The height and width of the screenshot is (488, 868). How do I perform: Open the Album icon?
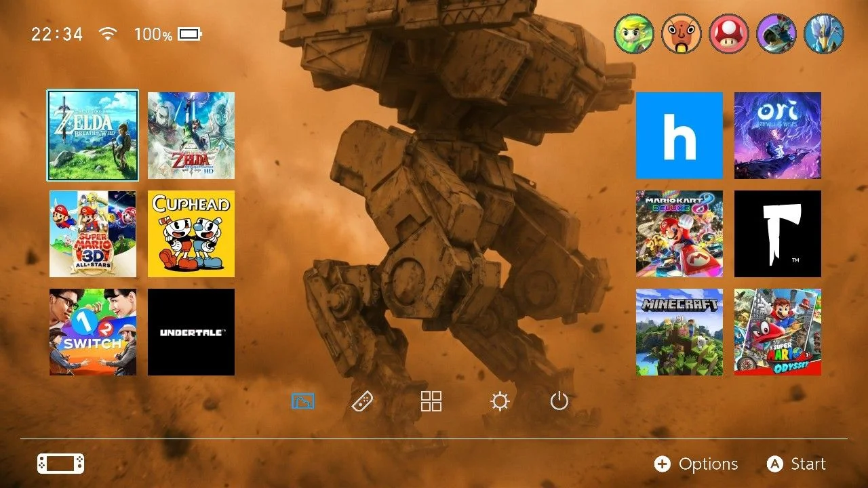[302, 401]
